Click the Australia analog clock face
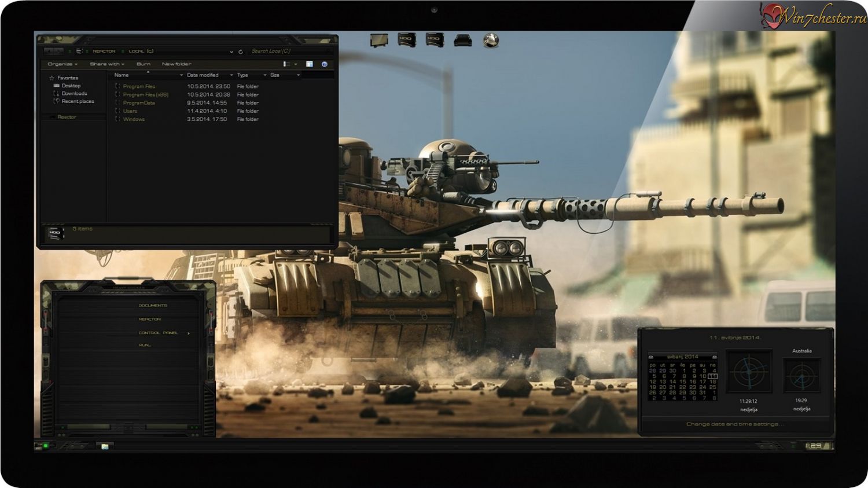 pos(801,376)
